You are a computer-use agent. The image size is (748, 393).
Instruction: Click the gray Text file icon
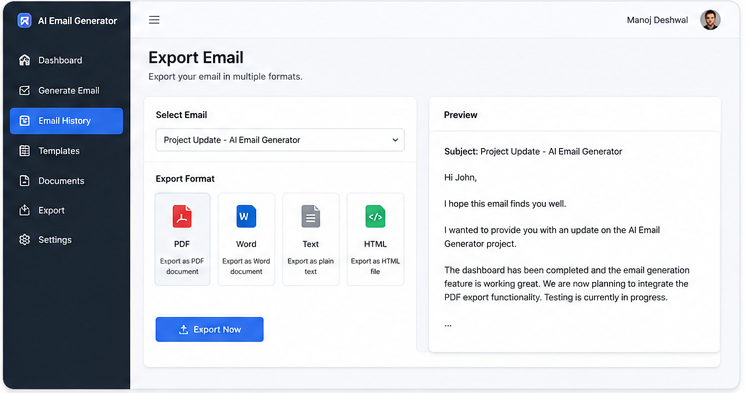click(x=311, y=217)
